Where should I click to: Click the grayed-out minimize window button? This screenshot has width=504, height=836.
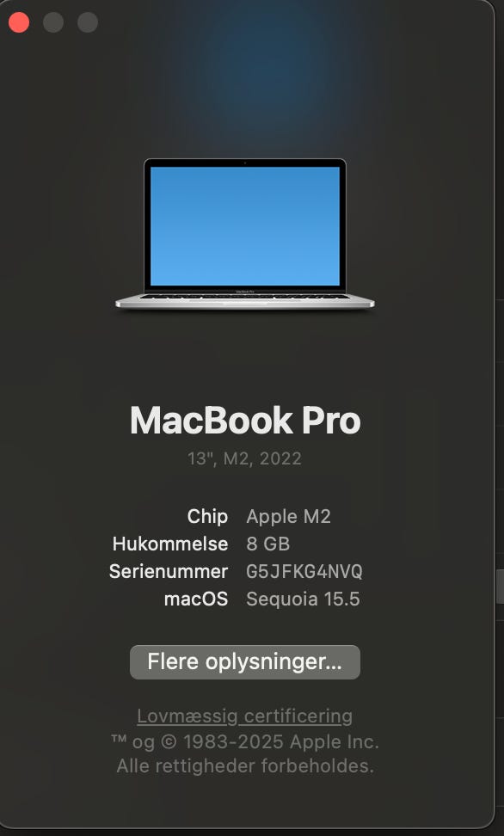pyautogui.click(x=53, y=22)
